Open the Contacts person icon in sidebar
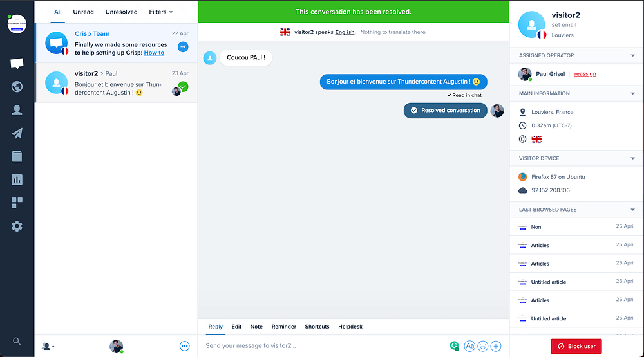 coord(17,110)
